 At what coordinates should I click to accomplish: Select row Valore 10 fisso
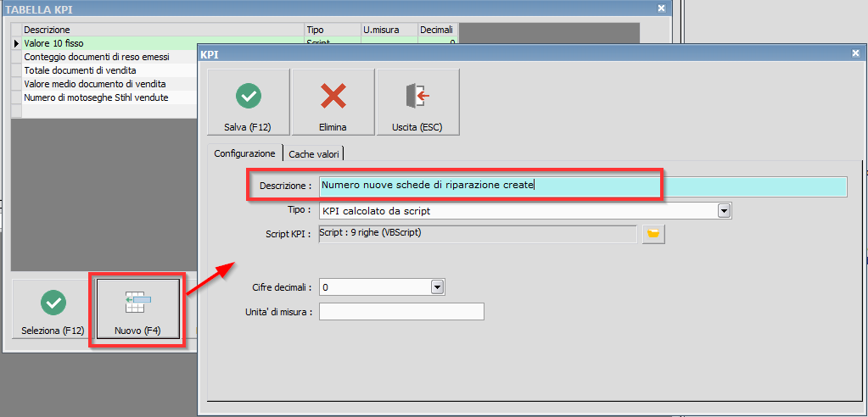point(102,43)
